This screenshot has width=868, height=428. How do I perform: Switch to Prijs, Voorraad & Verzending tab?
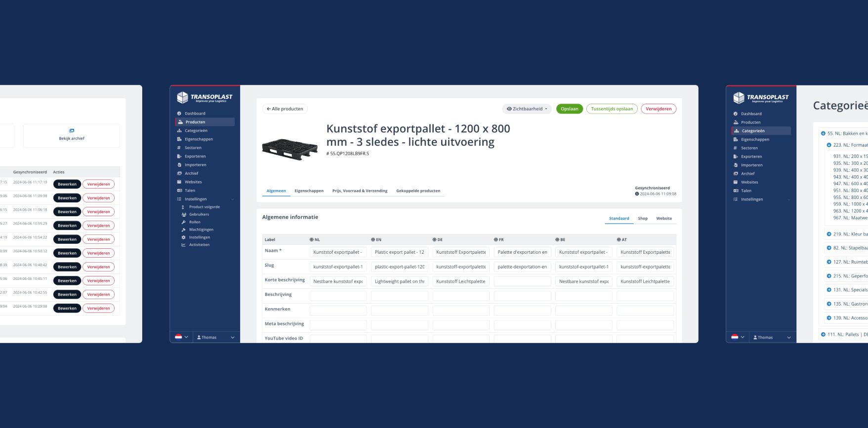[360, 191]
